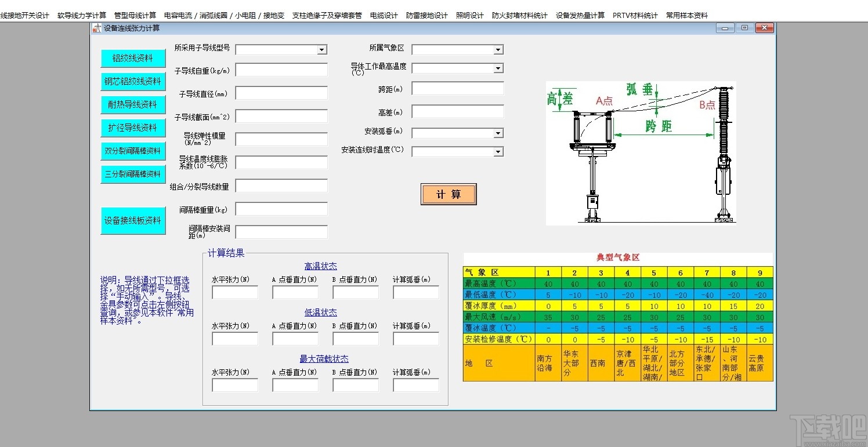Open 三分裂间隔棒资料
Screen dimensions: 868x447
pyautogui.click(x=133, y=174)
